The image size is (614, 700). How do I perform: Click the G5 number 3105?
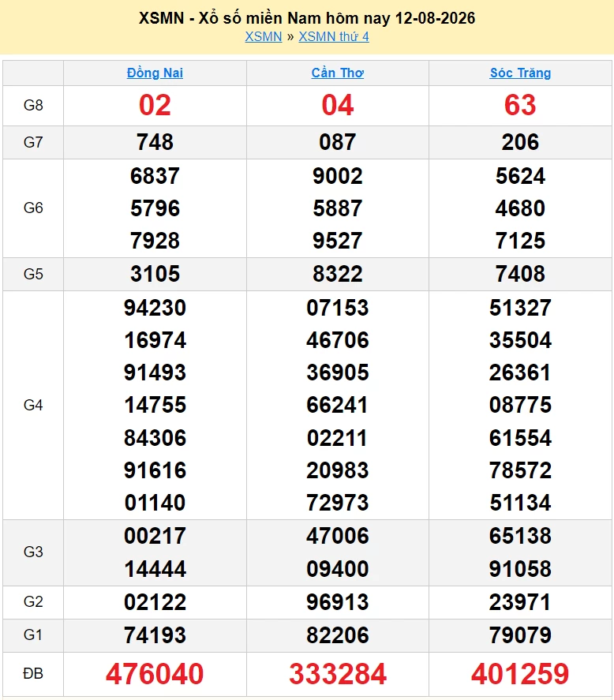pyautogui.click(x=155, y=274)
